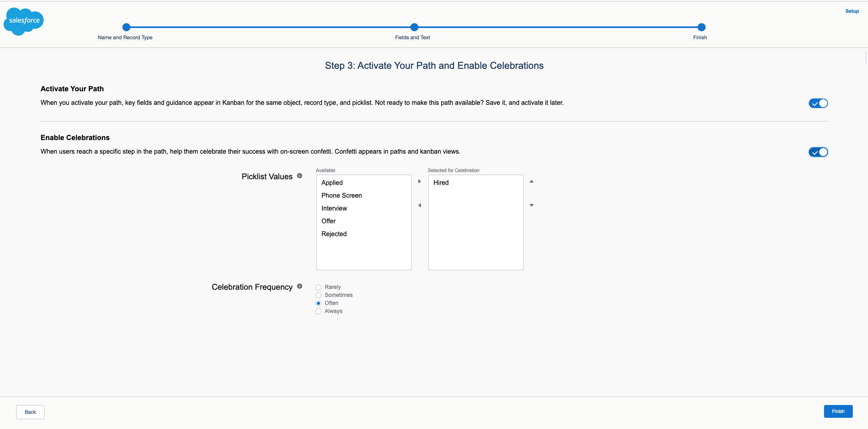Move selection back to Available with left arrow

[x=419, y=205]
